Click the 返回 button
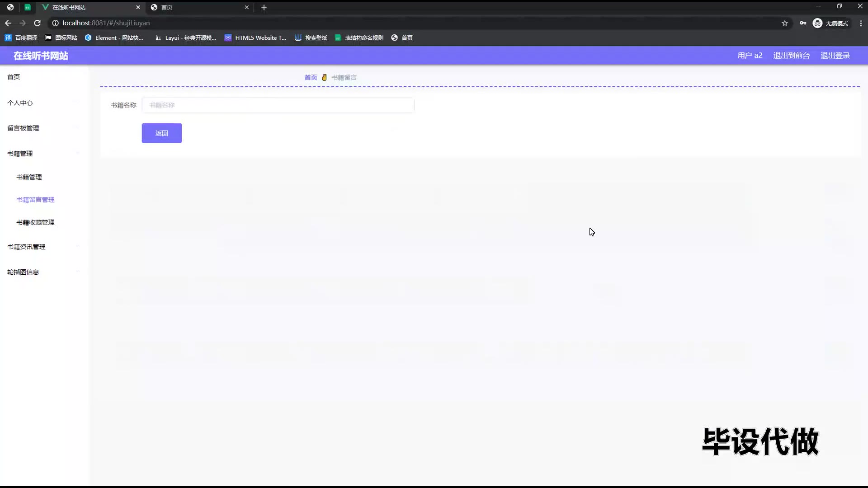This screenshot has height=488, width=868. [161, 133]
